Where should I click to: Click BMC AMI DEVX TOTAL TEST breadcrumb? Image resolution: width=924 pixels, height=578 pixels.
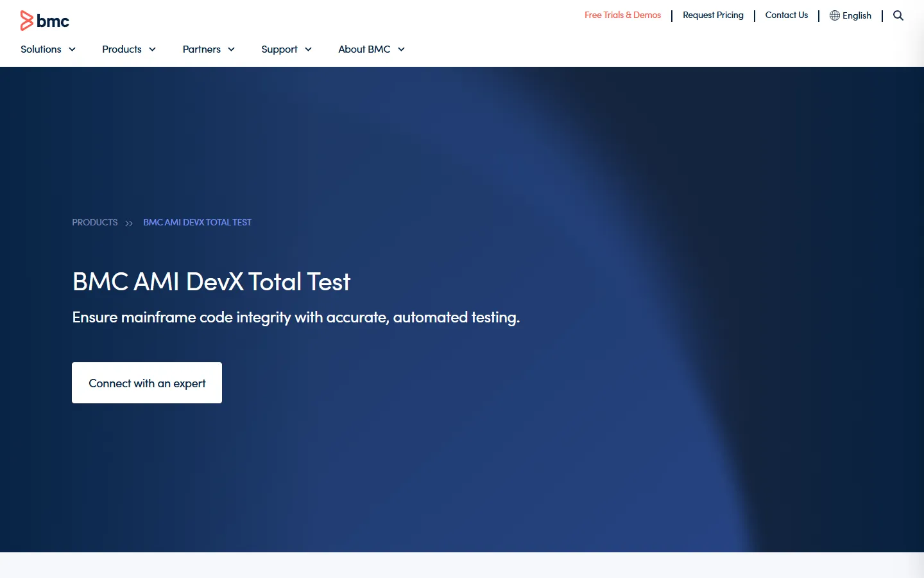coord(198,222)
